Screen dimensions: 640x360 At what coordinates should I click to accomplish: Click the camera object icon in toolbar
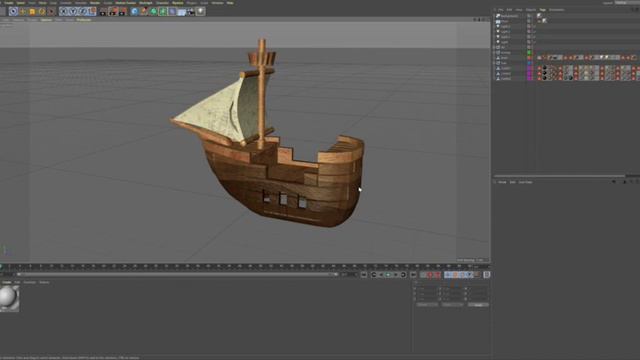point(191,11)
